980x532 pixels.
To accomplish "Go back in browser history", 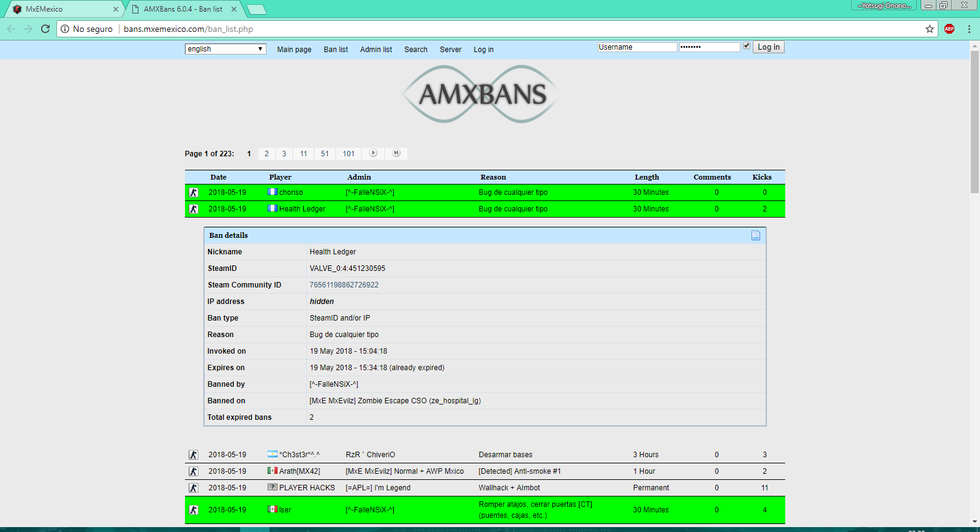I will [x=11, y=29].
